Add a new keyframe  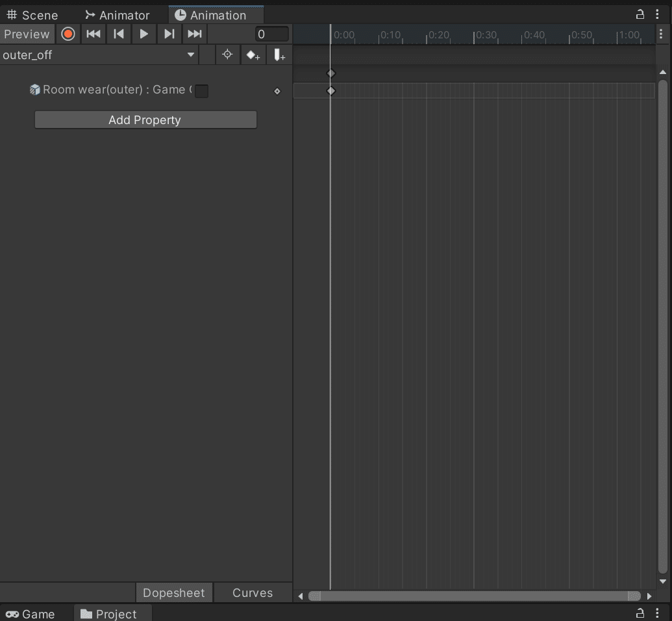point(253,55)
